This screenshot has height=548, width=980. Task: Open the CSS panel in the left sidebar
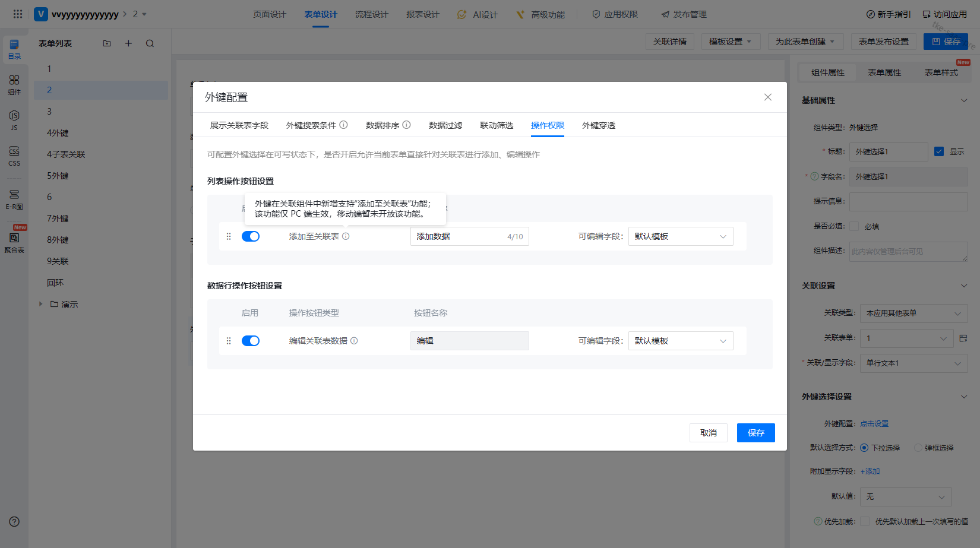pyautogui.click(x=14, y=156)
